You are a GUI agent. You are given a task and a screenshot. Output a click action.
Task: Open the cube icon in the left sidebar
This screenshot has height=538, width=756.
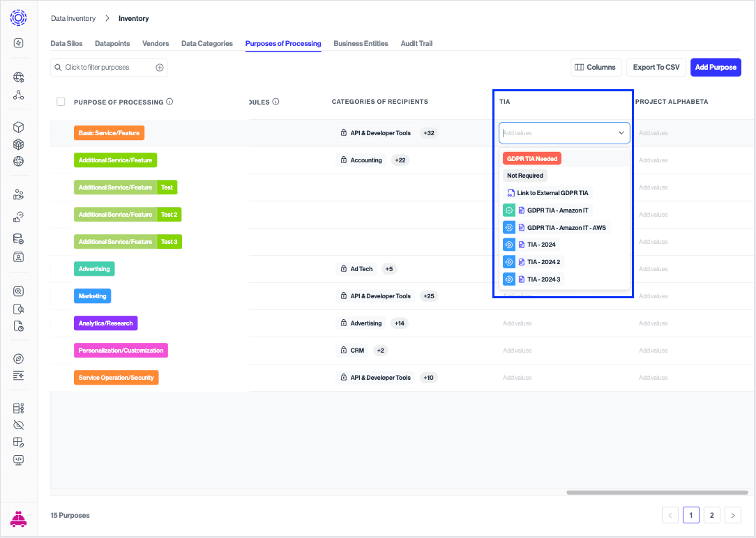[x=18, y=128]
